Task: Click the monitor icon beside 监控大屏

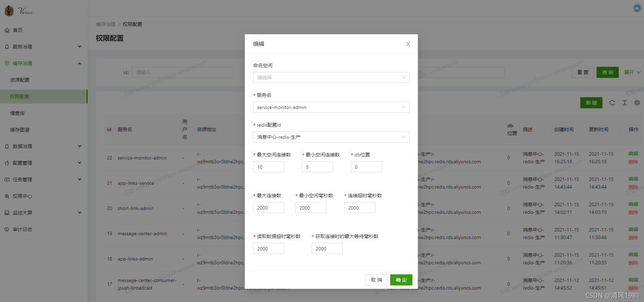Action: coord(7,213)
